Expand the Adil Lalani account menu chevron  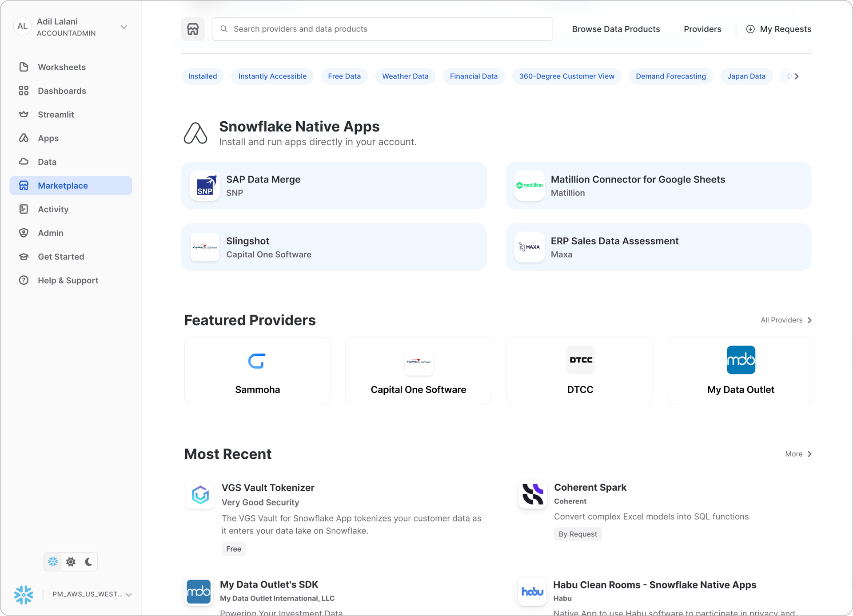(x=124, y=27)
